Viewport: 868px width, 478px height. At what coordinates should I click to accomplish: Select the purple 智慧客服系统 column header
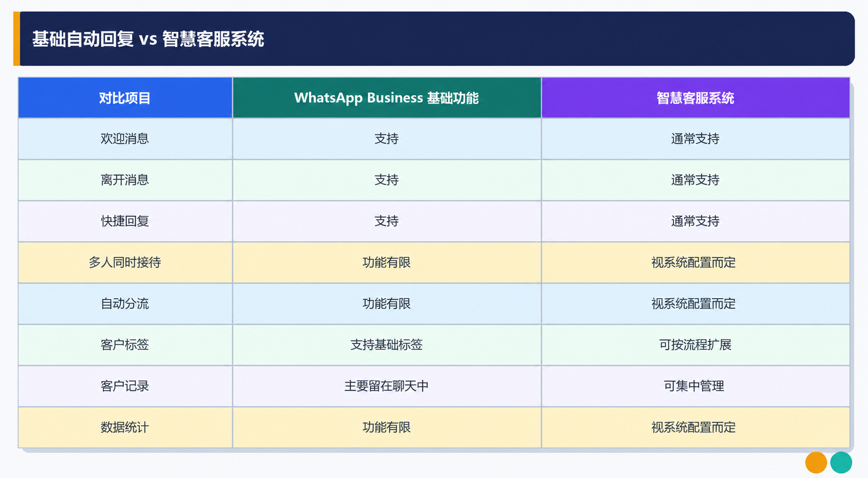pyautogui.click(x=695, y=98)
